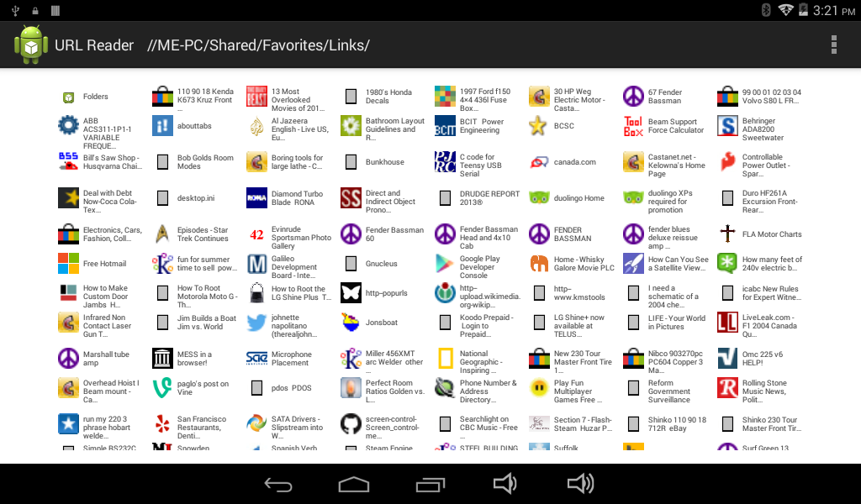Screen dimensions: 861x504
Task: Tap the 3:21 PM status bar clock
Action: 833,10
